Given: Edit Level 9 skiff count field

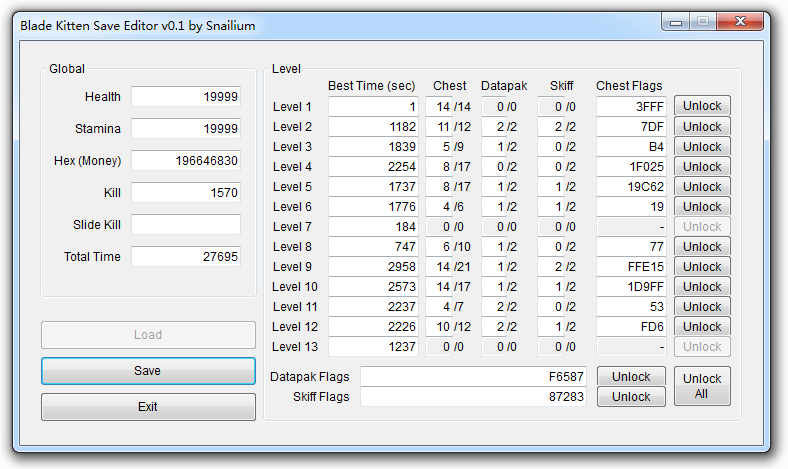Looking at the screenshot, I should pyautogui.click(x=550, y=267).
